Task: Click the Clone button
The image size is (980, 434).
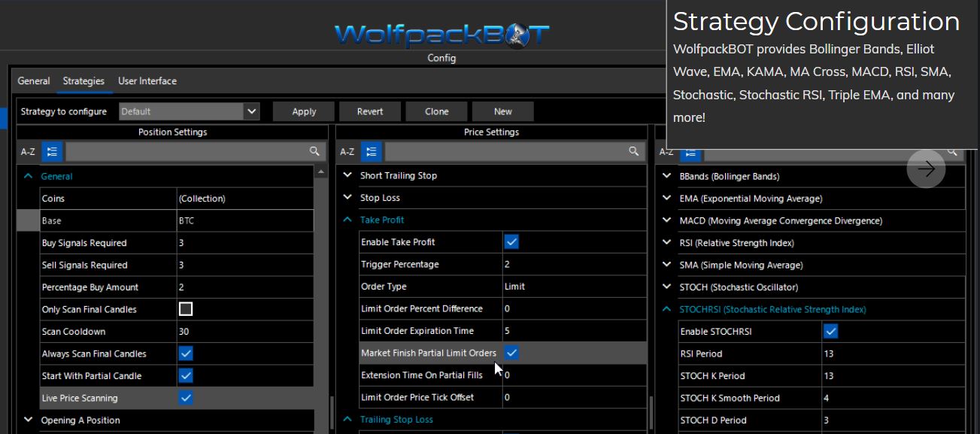Action: pyautogui.click(x=436, y=111)
